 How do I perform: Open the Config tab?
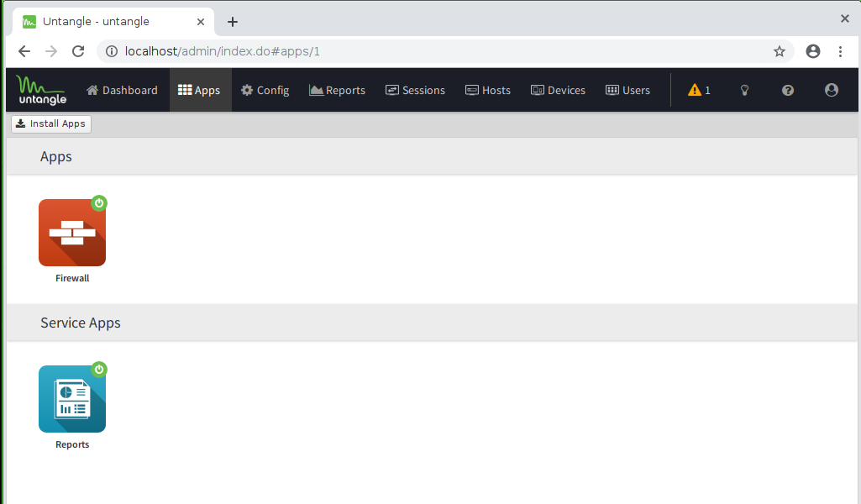265,90
